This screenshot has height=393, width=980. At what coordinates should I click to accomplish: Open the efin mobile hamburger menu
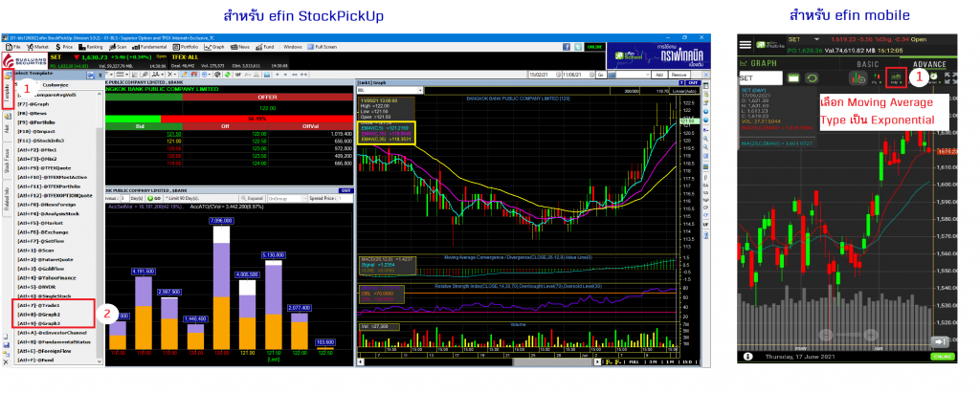pos(746,44)
